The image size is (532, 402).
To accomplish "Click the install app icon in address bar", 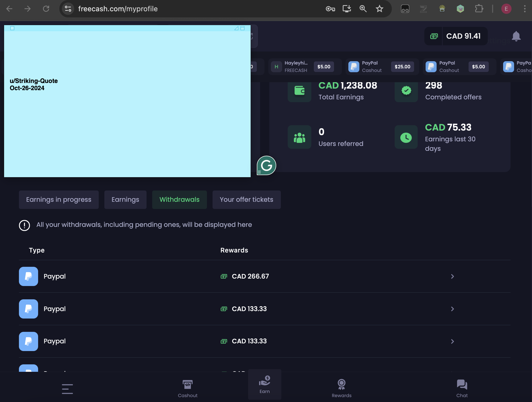I will 347,9.
